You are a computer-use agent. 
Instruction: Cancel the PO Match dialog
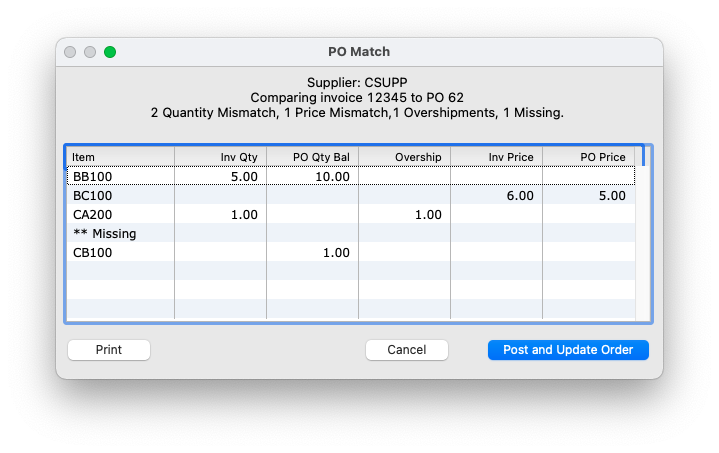(x=407, y=350)
